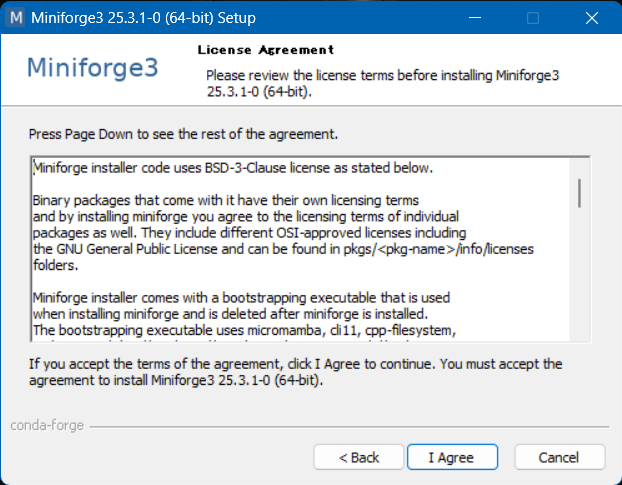Cancel the Miniforge3 installation
The width and height of the screenshot is (622, 485).
[558, 457]
